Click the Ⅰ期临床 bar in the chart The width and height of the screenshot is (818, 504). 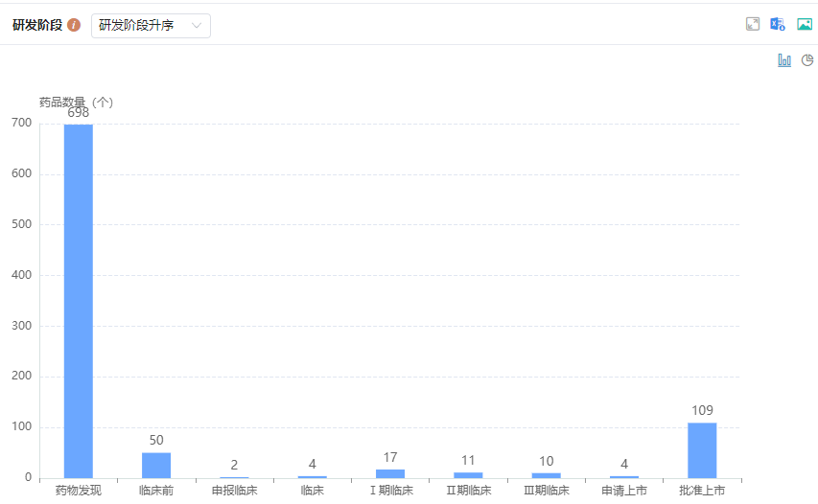tap(390, 473)
